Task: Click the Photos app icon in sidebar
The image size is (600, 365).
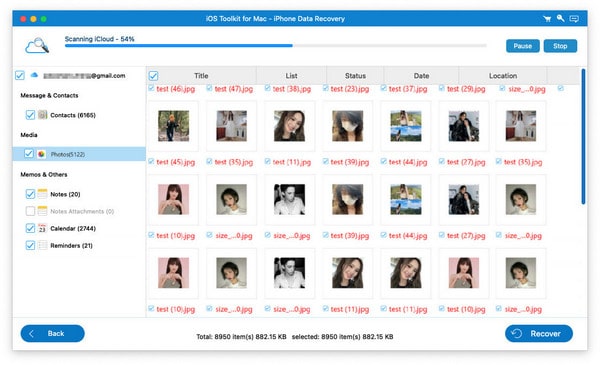Action: pyautogui.click(x=41, y=154)
